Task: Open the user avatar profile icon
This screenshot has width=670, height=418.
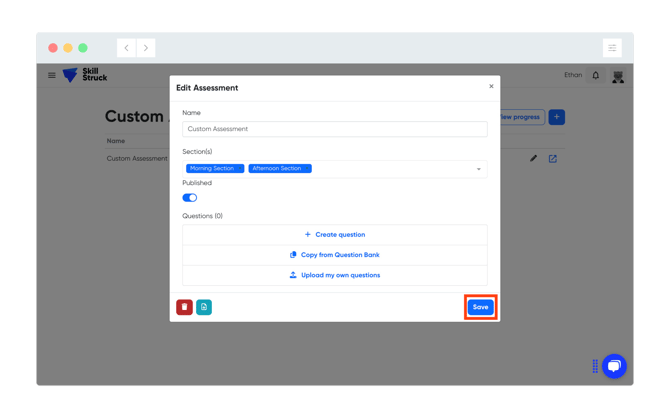Action: (x=618, y=76)
